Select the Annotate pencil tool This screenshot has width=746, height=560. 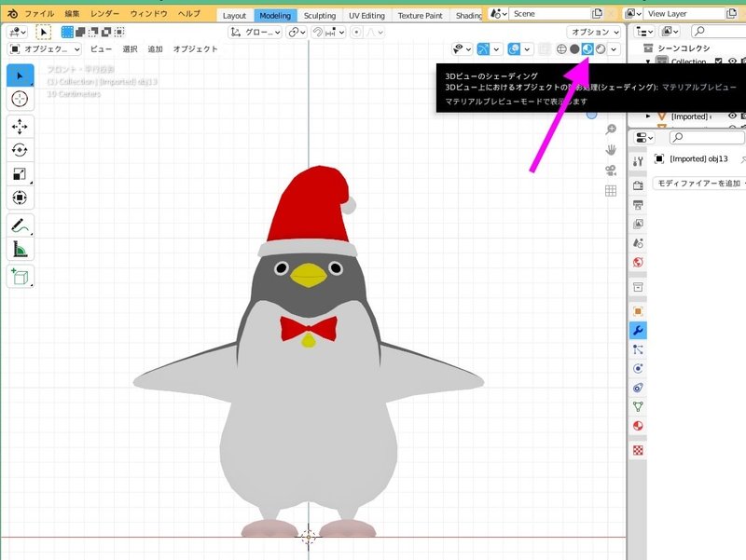20,225
